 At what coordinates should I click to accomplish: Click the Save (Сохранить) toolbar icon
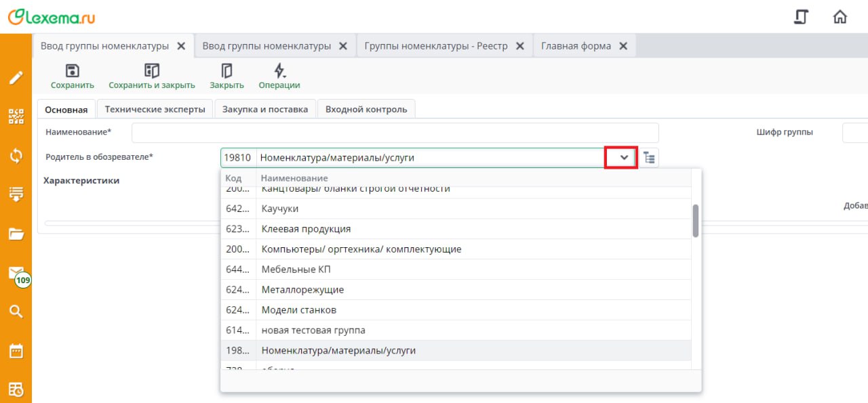(72, 71)
